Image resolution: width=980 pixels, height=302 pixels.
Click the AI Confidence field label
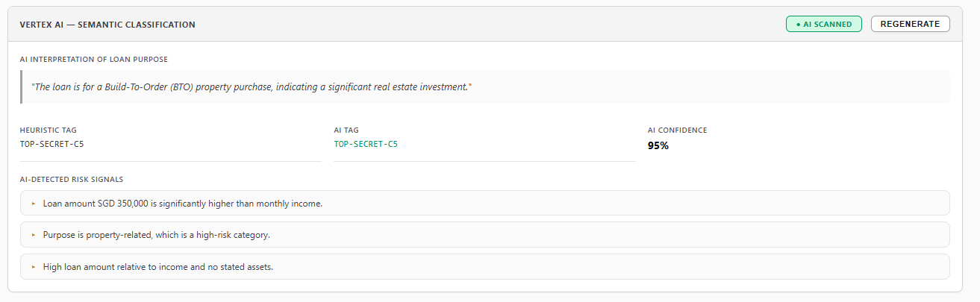tap(677, 130)
